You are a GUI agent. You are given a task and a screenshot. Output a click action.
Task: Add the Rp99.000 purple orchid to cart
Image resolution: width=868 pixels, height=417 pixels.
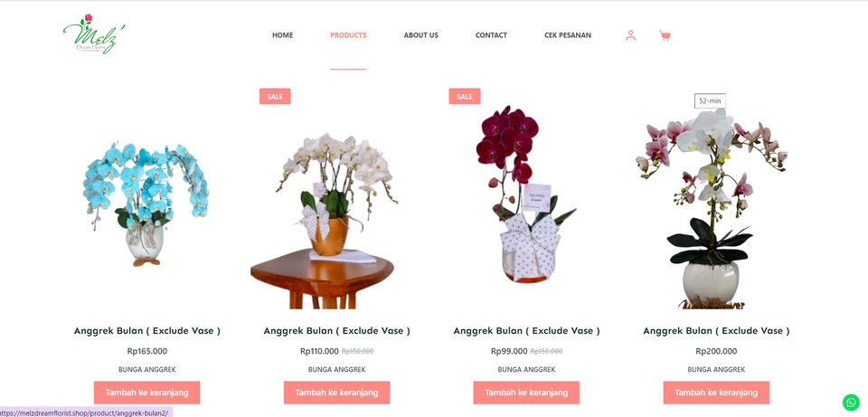(x=526, y=393)
